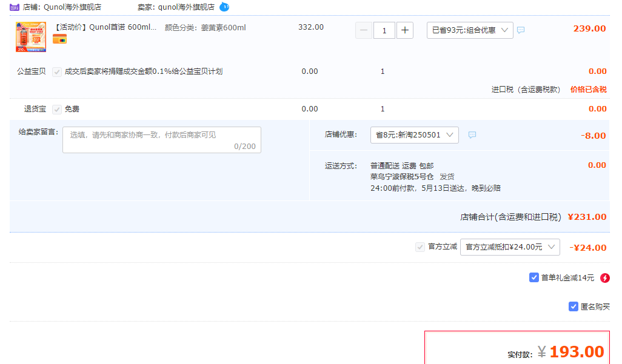Click the Tmall store icon beside 店铺

pos(15,7)
